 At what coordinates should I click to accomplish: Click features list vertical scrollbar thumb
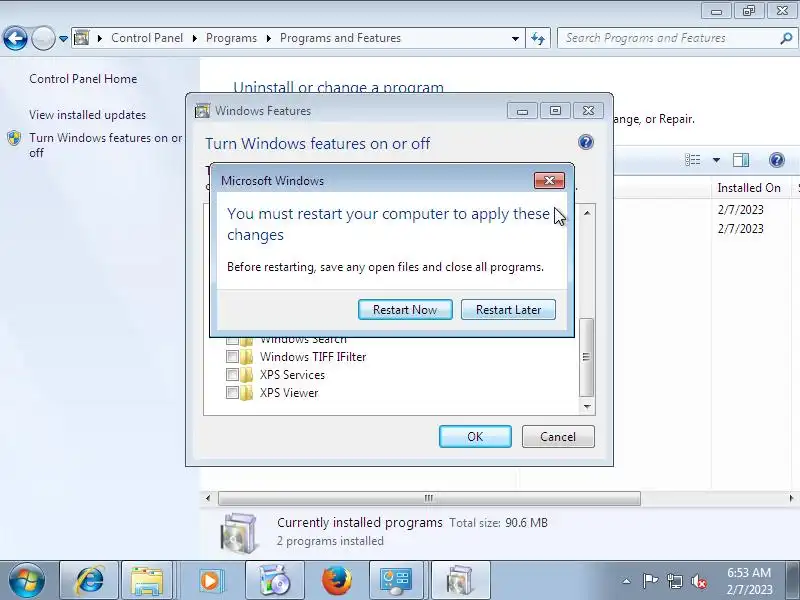587,357
